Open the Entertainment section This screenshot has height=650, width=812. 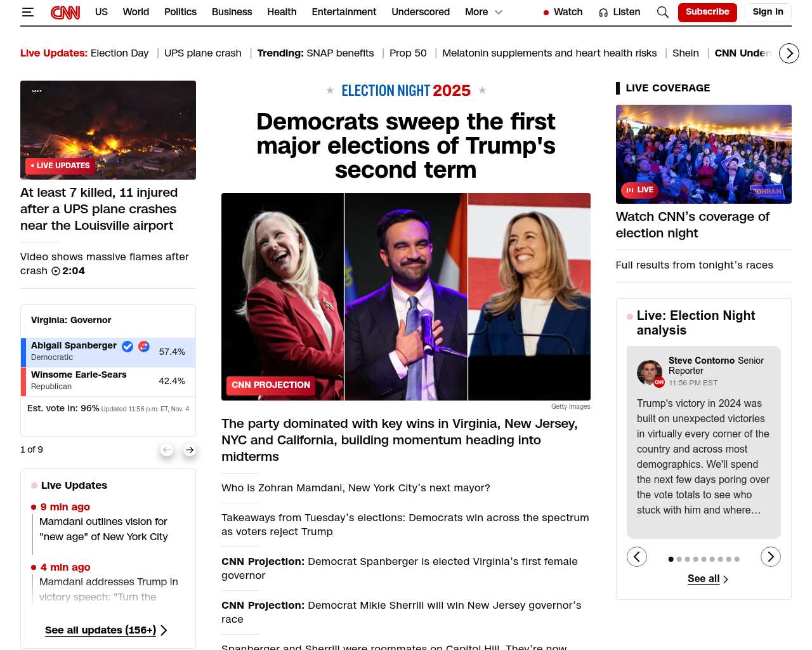point(344,12)
